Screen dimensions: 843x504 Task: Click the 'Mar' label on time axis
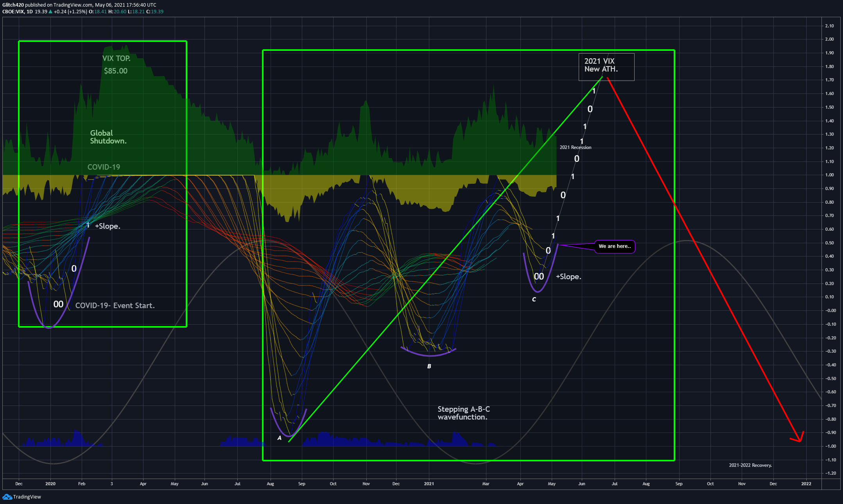click(x=486, y=484)
